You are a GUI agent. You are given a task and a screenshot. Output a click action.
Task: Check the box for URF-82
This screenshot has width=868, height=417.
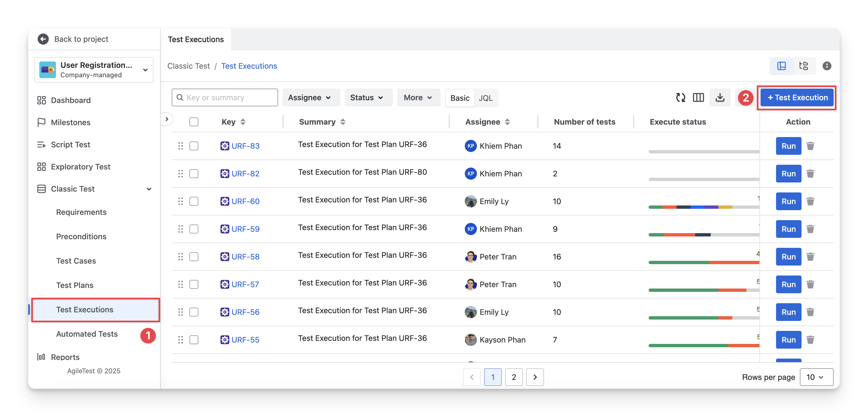[x=194, y=173]
